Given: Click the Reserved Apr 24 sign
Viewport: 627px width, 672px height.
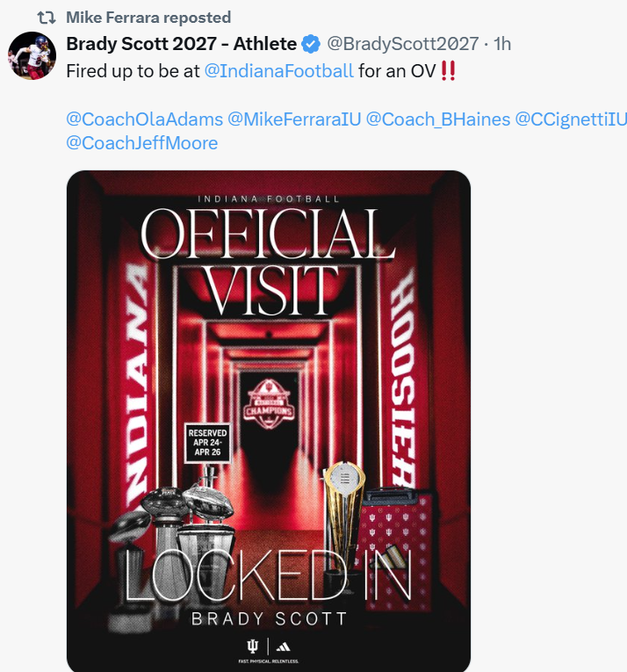Looking at the screenshot, I should point(207,443).
